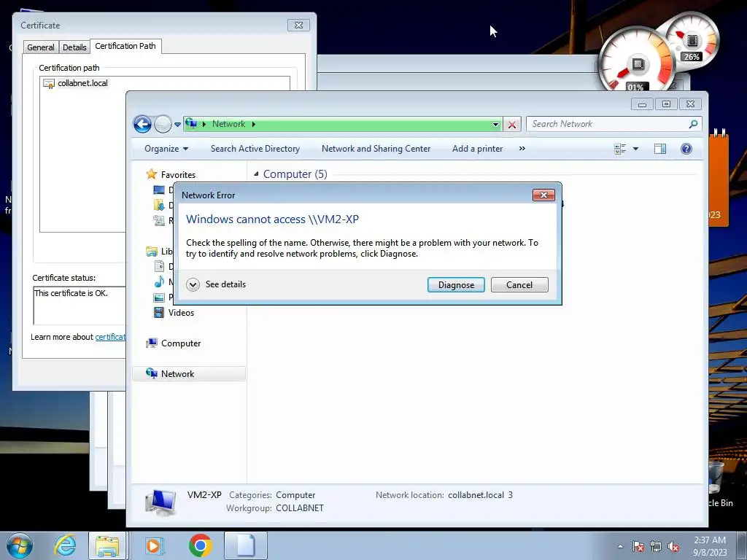
Task: Click the Back arrow in Network explorer
Action: [x=142, y=124]
